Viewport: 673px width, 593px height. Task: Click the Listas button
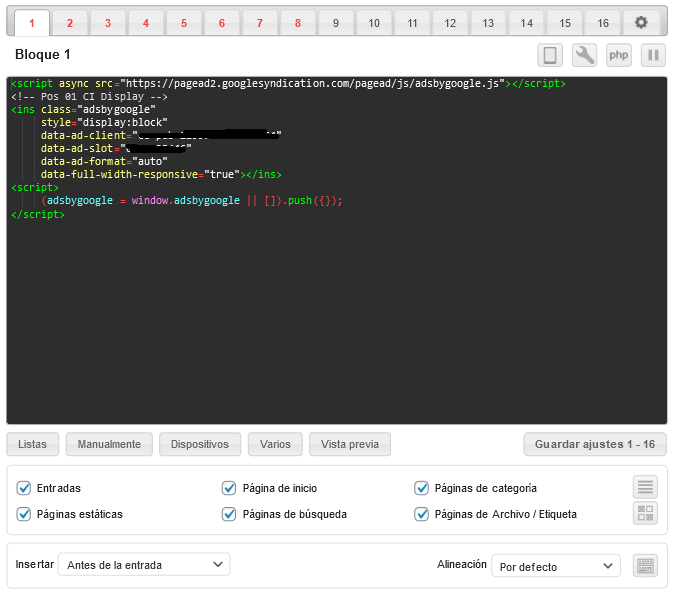[32, 444]
